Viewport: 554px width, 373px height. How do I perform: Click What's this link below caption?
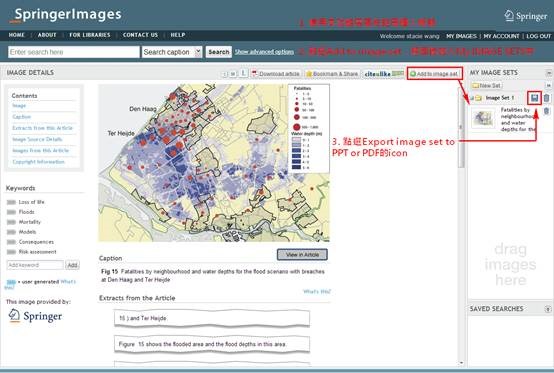point(317,291)
